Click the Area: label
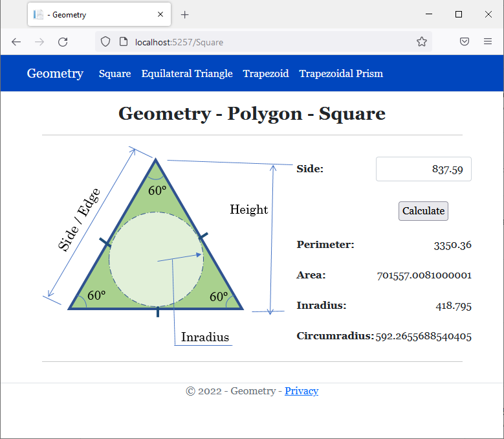Viewport: 504px width, 439px height. [311, 275]
